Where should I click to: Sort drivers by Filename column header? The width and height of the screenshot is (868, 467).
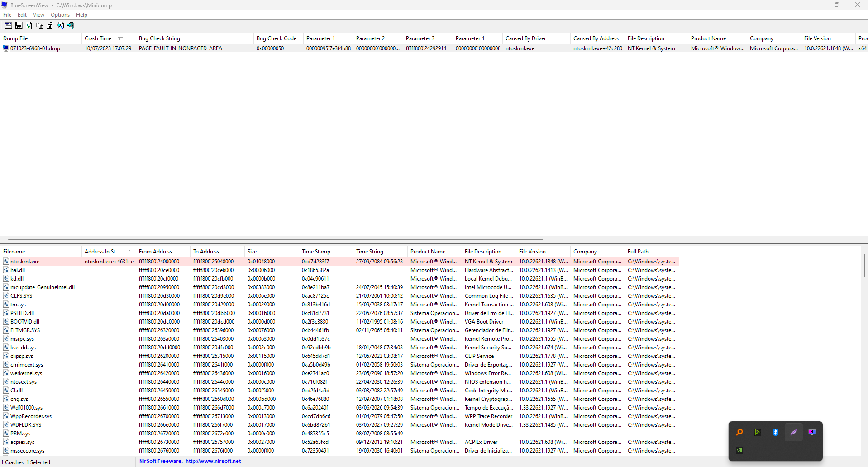(41, 252)
